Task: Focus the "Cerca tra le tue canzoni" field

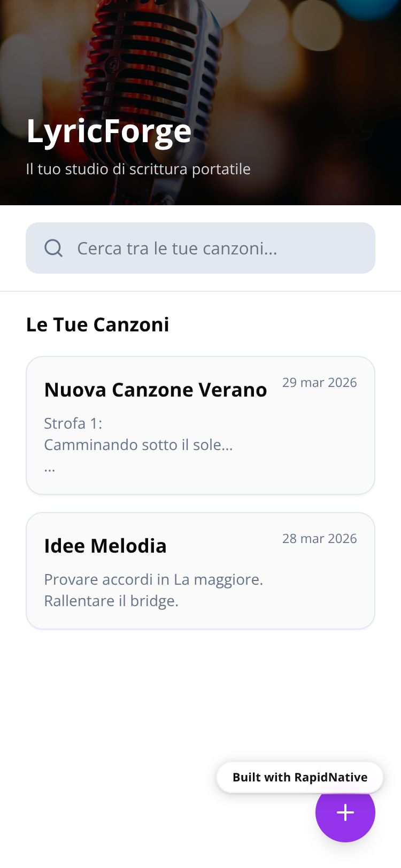Action: (214, 248)
